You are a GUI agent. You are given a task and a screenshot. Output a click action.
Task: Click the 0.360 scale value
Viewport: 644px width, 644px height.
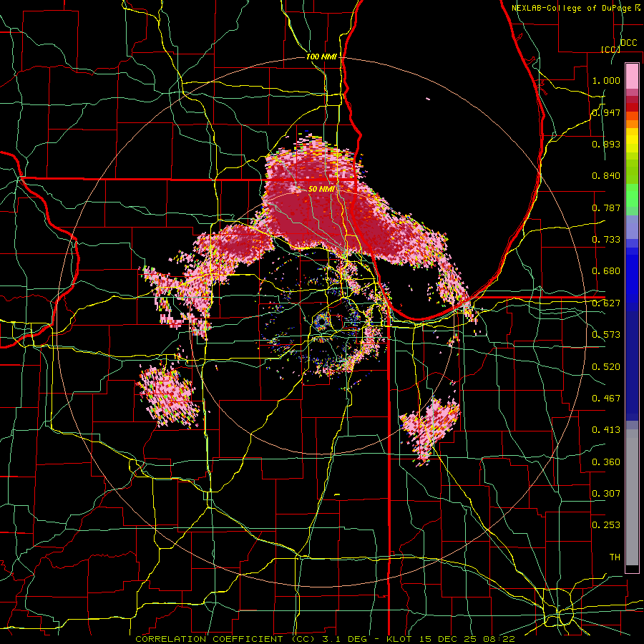coord(606,462)
